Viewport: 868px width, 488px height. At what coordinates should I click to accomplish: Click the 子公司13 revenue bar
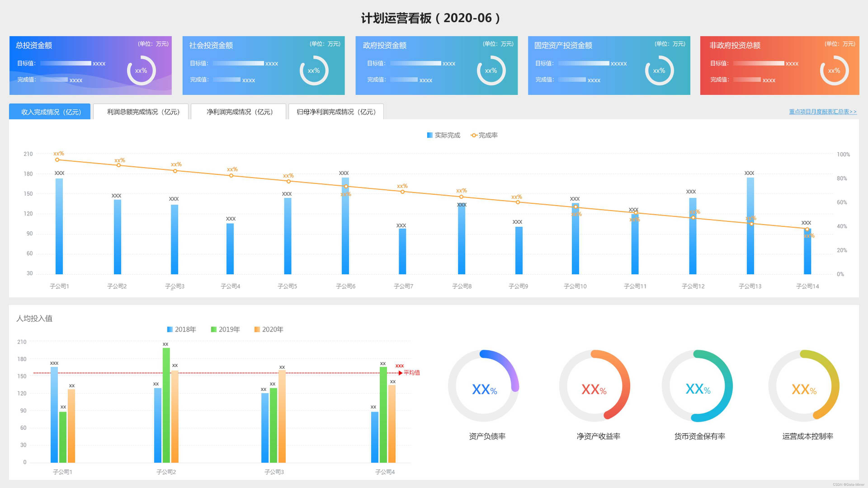750,226
